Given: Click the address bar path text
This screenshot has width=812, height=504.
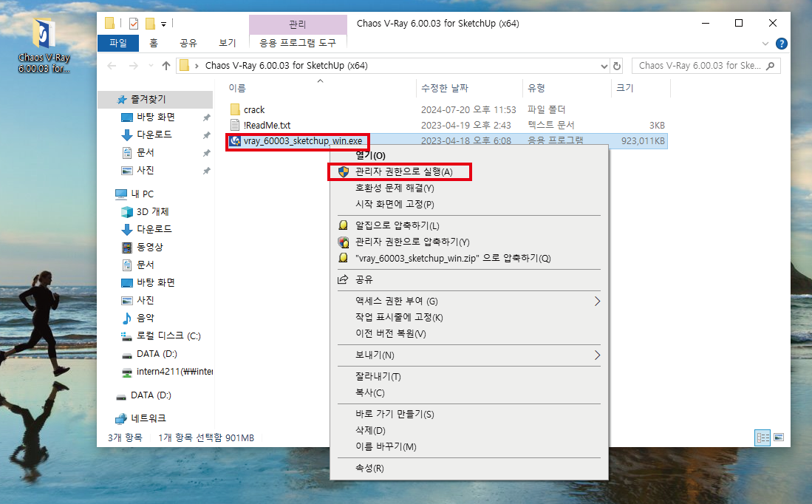Looking at the screenshot, I should tap(287, 66).
